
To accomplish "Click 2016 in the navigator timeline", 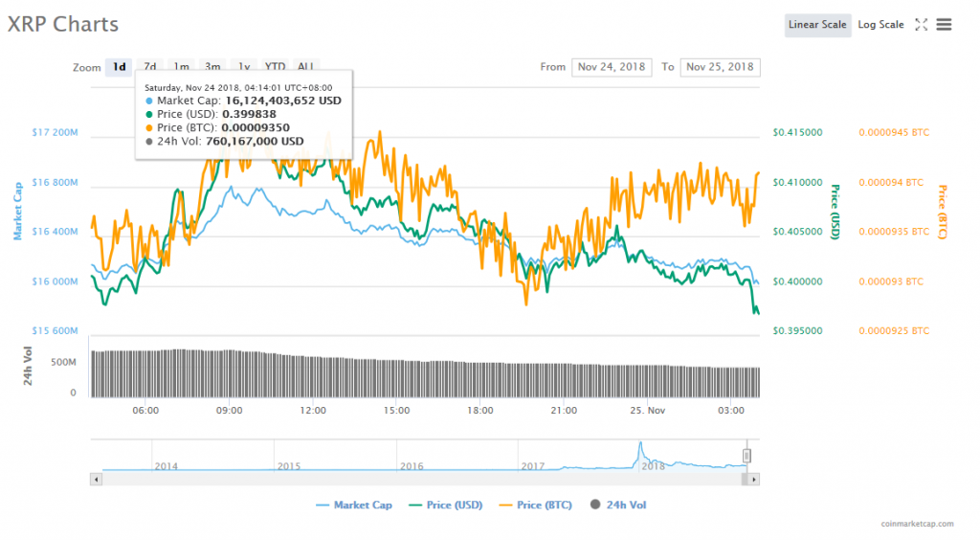I will click(x=412, y=466).
